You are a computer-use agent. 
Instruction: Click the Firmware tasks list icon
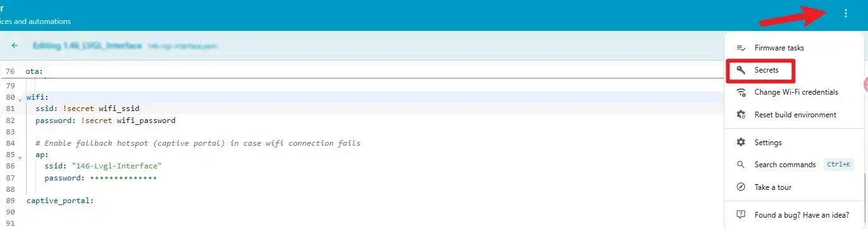tap(741, 48)
